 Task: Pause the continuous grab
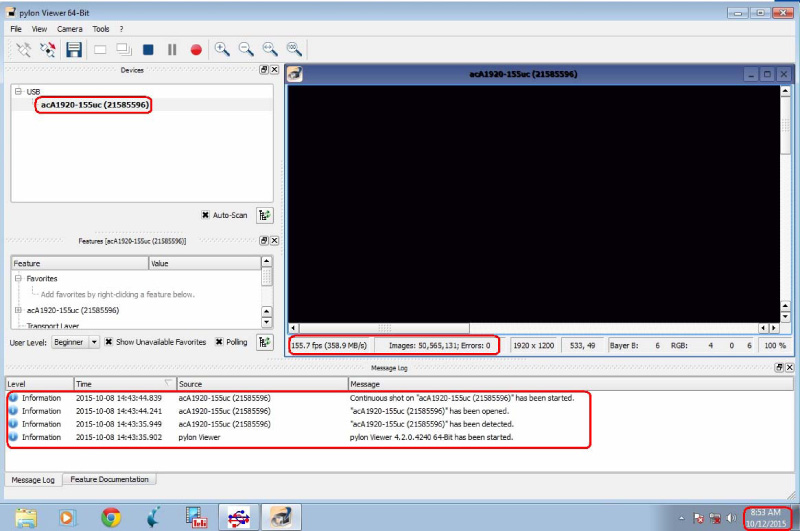[x=172, y=49]
